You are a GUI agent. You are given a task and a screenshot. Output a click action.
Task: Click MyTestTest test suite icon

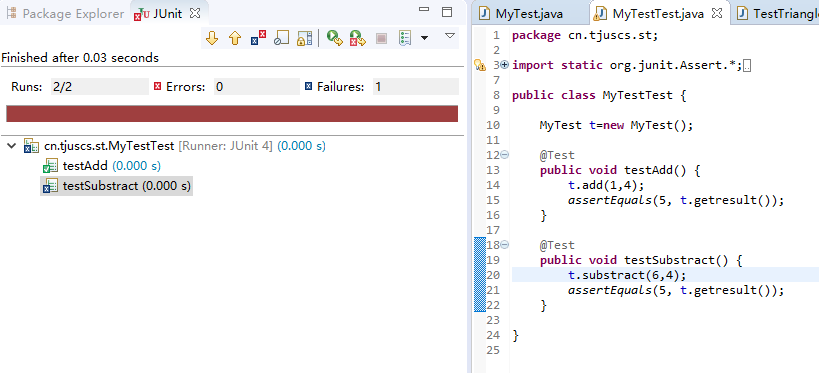click(31, 147)
